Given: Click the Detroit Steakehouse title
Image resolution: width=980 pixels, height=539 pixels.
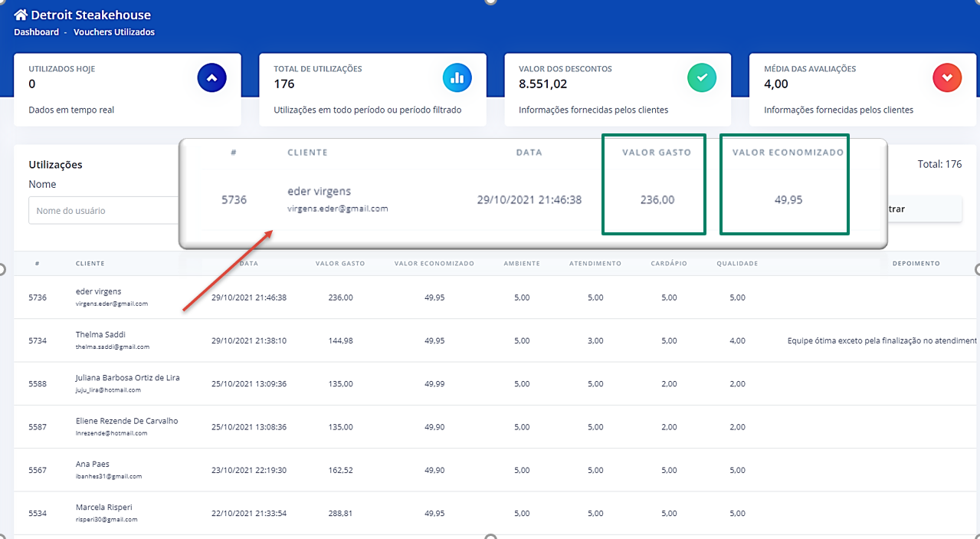Looking at the screenshot, I should pyautogui.click(x=91, y=15).
